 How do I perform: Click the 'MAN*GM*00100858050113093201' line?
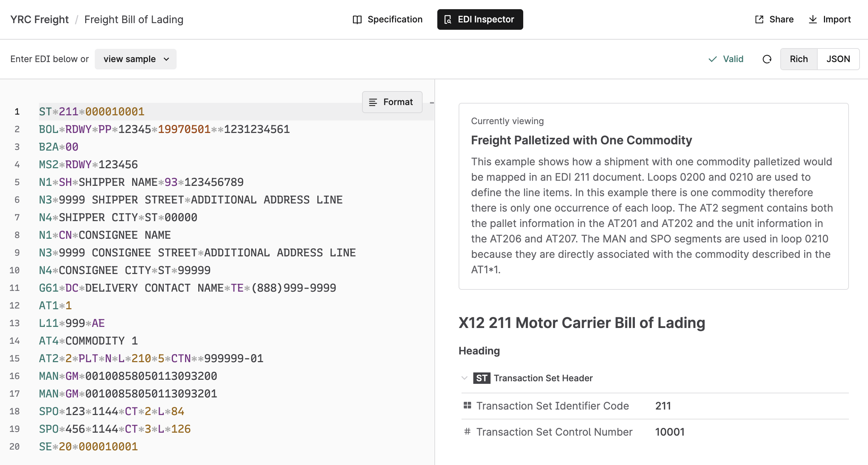(x=128, y=394)
